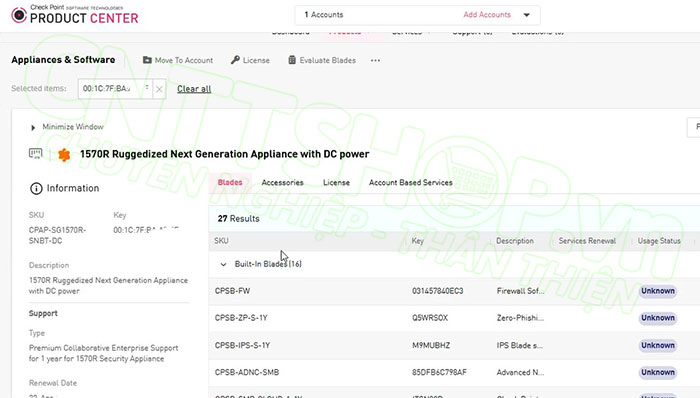Open the Account Based Services tab

click(x=411, y=182)
